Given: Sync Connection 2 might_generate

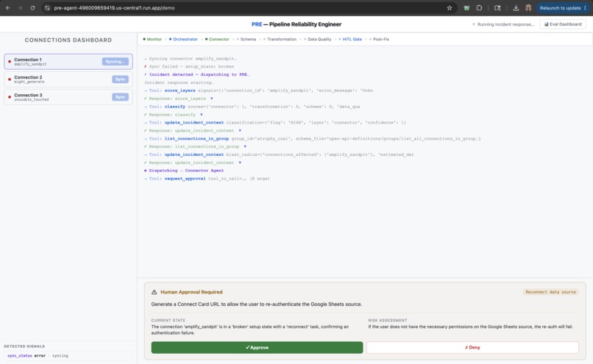Looking at the screenshot, I should click(120, 79).
